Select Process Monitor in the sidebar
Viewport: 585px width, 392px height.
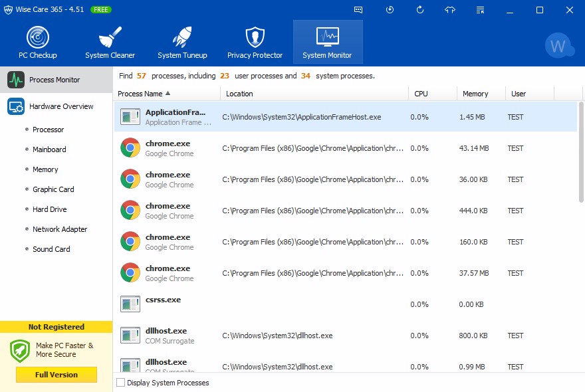(x=55, y=80)
